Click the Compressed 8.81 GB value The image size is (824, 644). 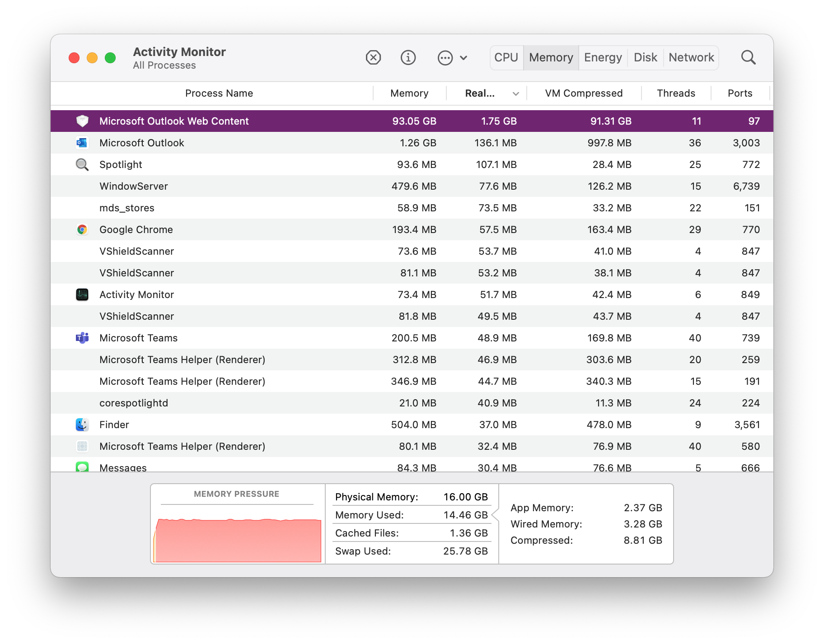pyautogui.click(x=643, y=540)
